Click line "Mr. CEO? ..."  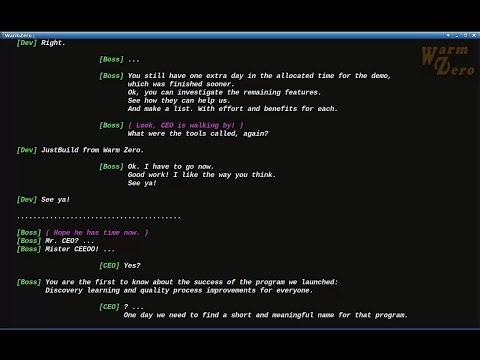(70, 241)
